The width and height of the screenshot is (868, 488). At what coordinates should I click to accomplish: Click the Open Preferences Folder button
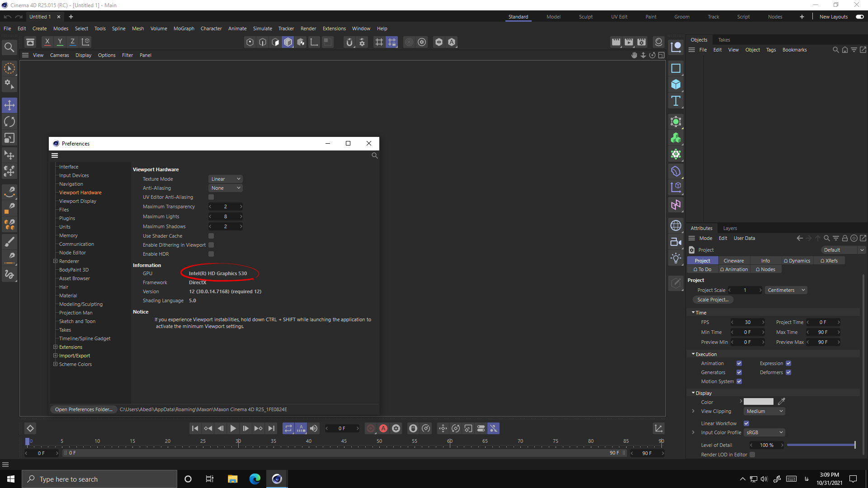pos(84,409)
